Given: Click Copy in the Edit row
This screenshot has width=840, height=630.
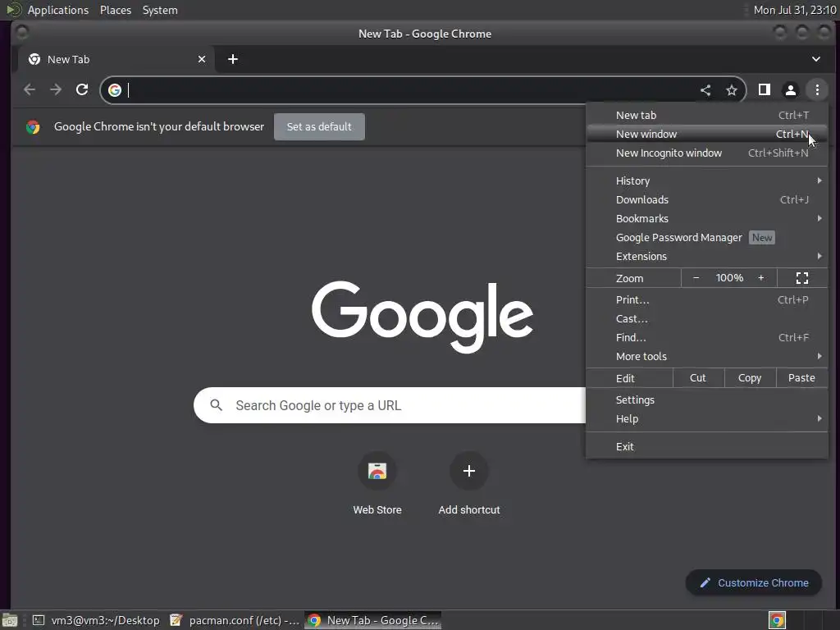Looking at the screenshot, I should (750, 377).
